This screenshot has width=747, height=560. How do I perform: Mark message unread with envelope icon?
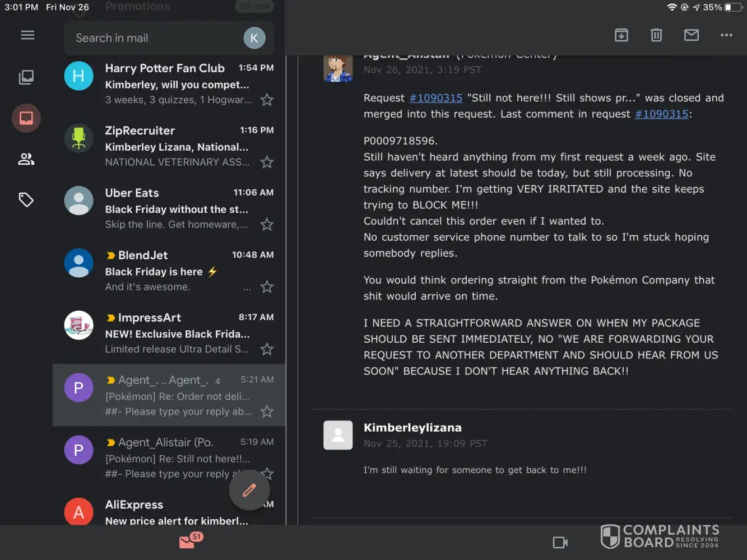(x=692, y=35)
